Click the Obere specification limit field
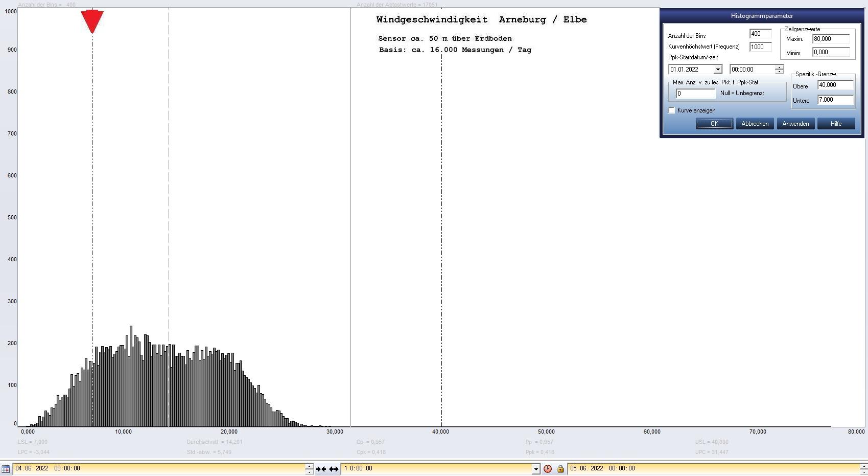Screen dimensions: 868x476 pyautogui.click(x=835, y=85)
